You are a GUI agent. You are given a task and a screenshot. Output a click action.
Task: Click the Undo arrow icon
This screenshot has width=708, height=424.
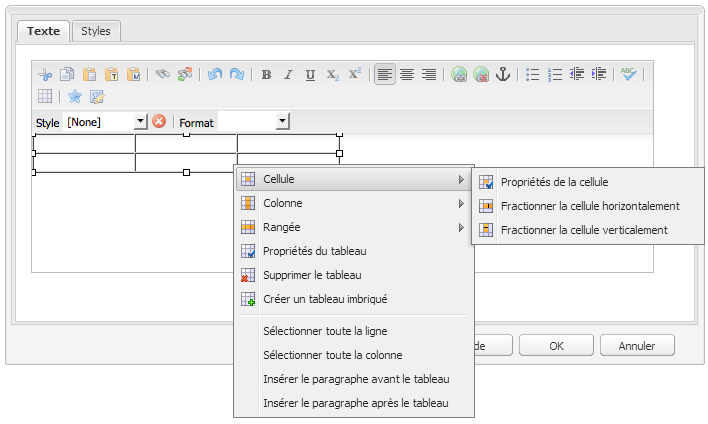click(215, 75)
